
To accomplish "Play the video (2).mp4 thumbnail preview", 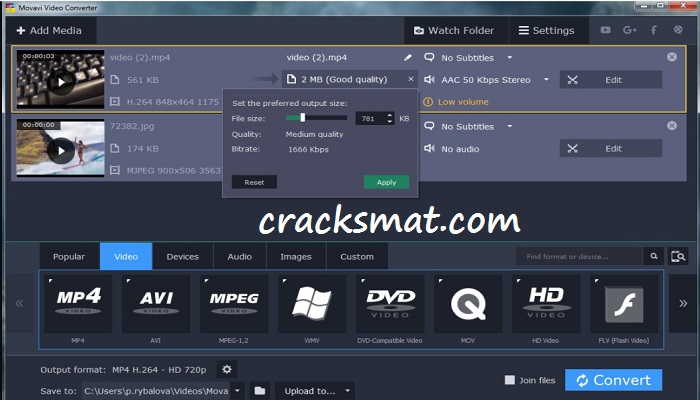I will coord(61,82).
